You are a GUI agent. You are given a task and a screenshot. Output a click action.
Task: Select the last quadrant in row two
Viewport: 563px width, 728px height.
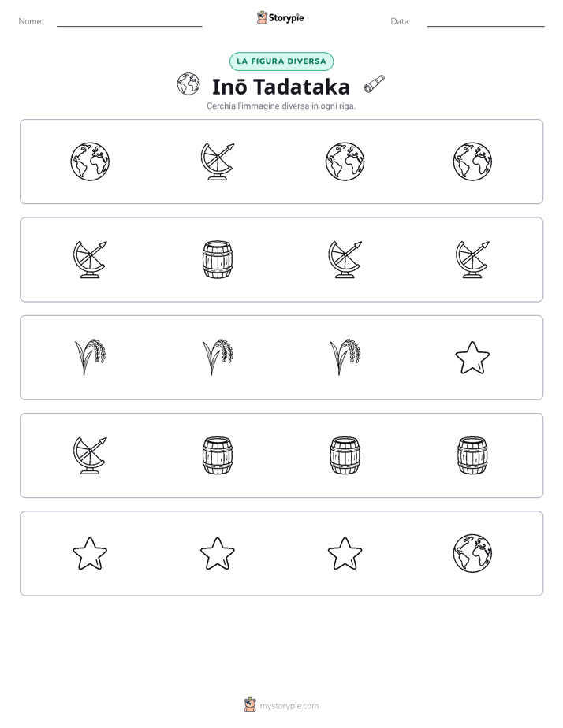coord(472,259)
